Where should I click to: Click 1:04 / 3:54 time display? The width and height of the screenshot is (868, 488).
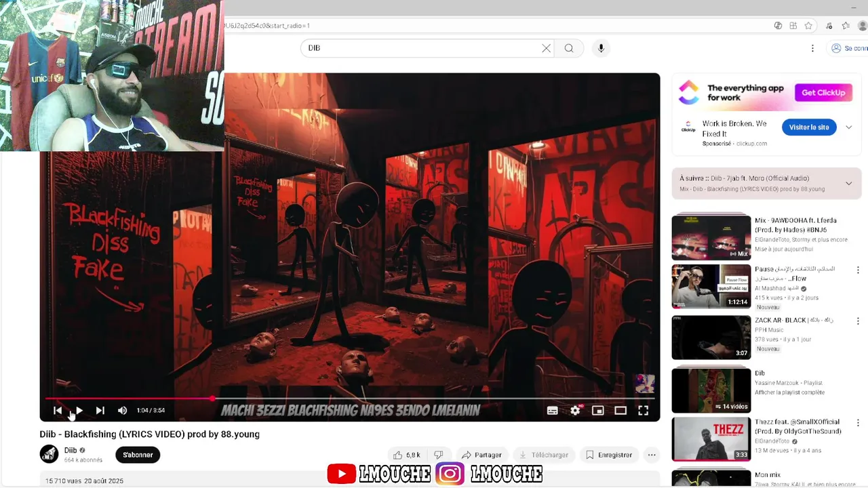(151, 410)
